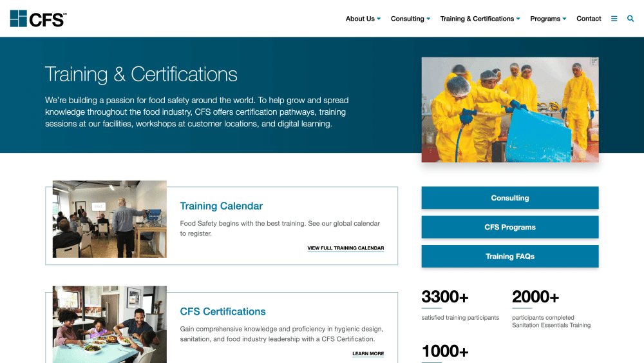Click the Training Calendar classroom photo
This screenshot has width=644, height=363.
109,219
